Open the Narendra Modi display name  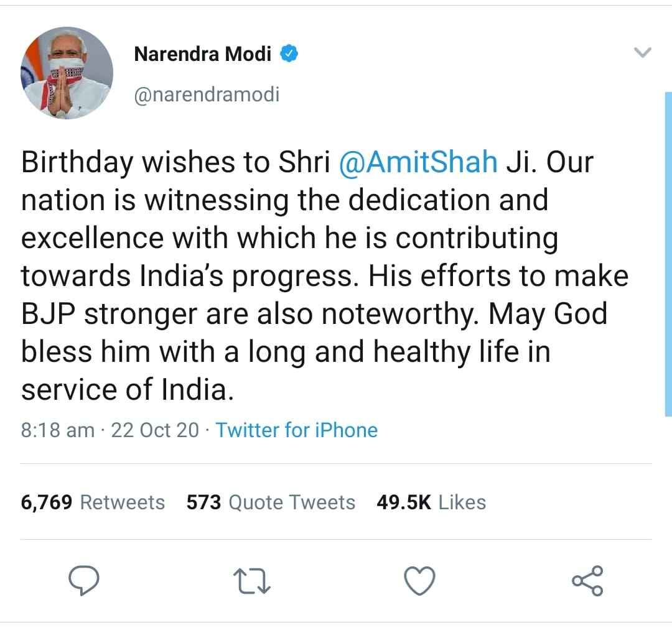(203, 55)
